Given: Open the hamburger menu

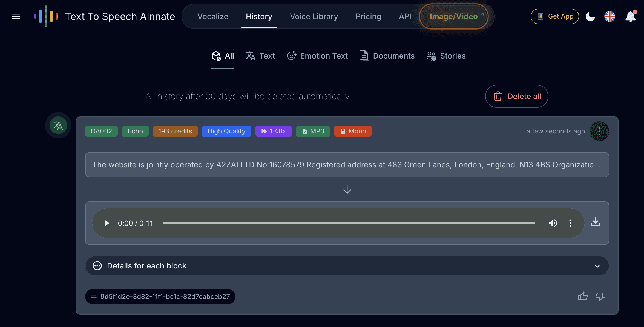Looking at the screenshot, I should tap(16, 16).
